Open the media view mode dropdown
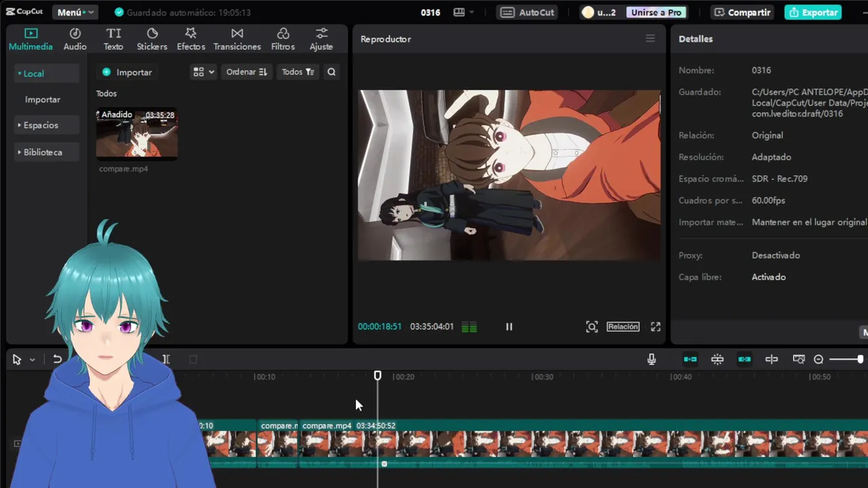This screenshot has height=488, width=868. coord(203,72)
